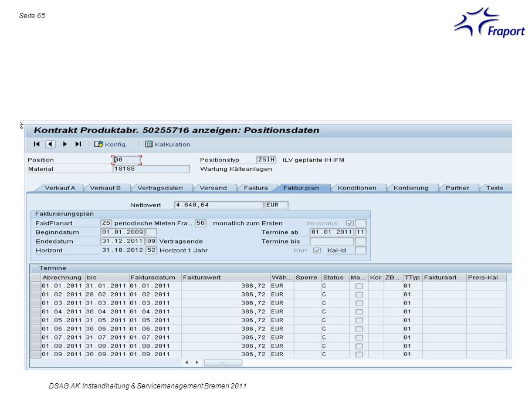Go to last item navigation arrow
532x399 pixels.
(x=78, y=144)
